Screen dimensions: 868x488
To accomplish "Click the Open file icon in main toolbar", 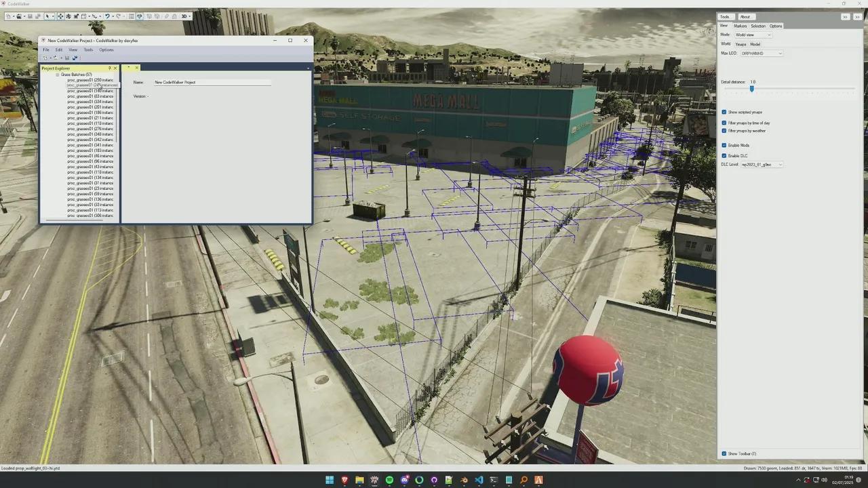I will 19,16.
